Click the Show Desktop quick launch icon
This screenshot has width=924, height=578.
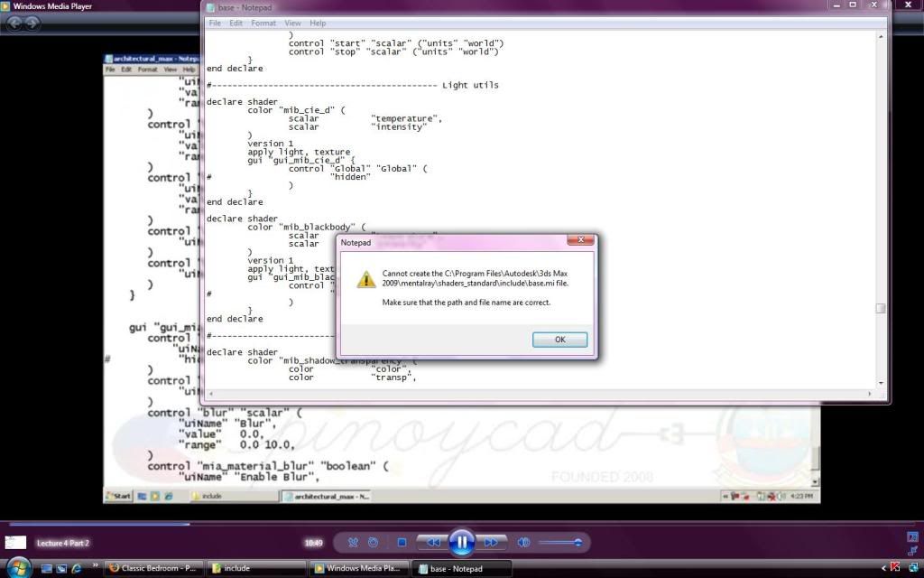coord(47,569)
